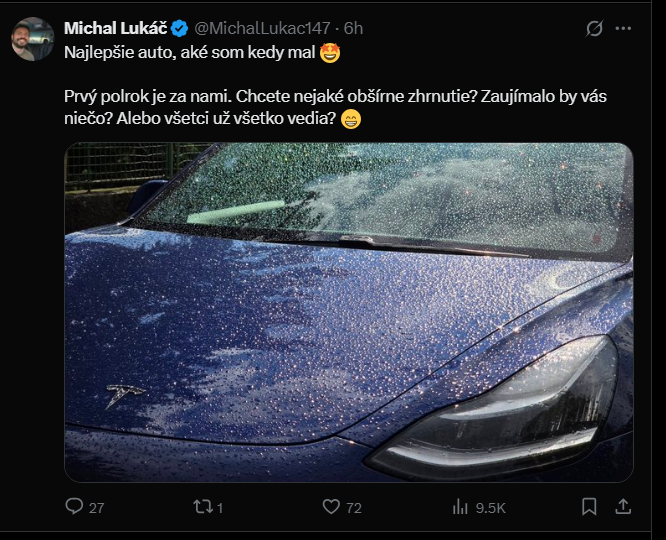Open the blue Tesla car photo

[349, 312]
